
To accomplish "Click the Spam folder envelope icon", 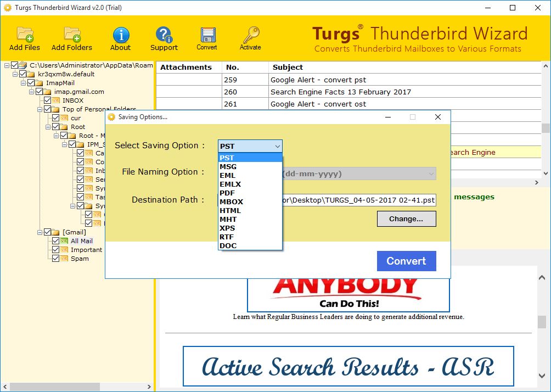I will click(x=64, y=259).
